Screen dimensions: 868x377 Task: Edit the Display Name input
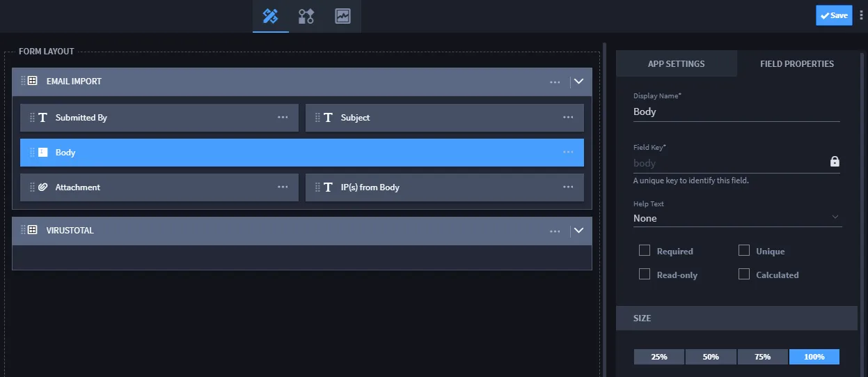736,111
